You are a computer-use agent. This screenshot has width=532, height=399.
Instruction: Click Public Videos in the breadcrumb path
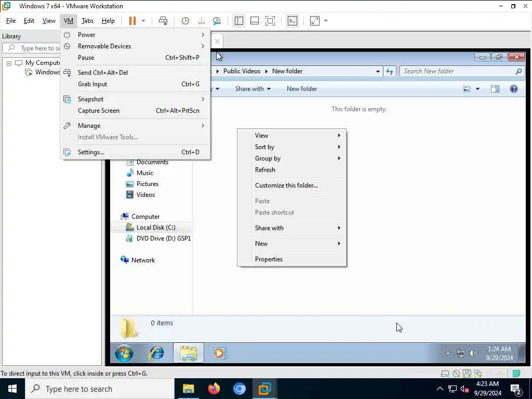pyautogui.click(x=242, y=71)
